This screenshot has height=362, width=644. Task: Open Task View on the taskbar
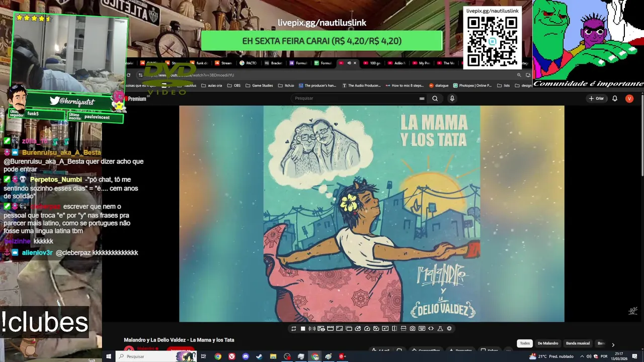coord(203,356)
